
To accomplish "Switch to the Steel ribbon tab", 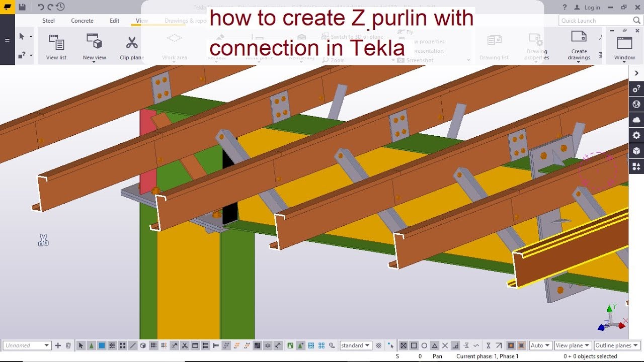I will click(x=49, y=21).
